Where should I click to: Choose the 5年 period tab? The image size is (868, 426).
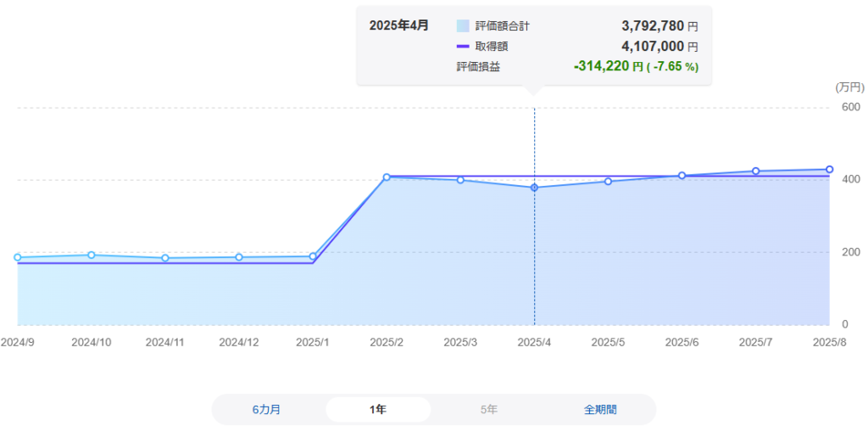click(489, 409)
